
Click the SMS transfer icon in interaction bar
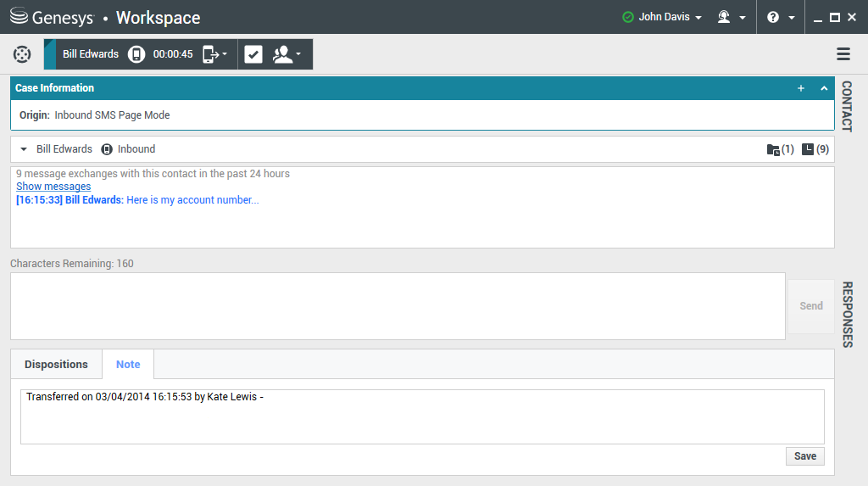tap(213, 54)
